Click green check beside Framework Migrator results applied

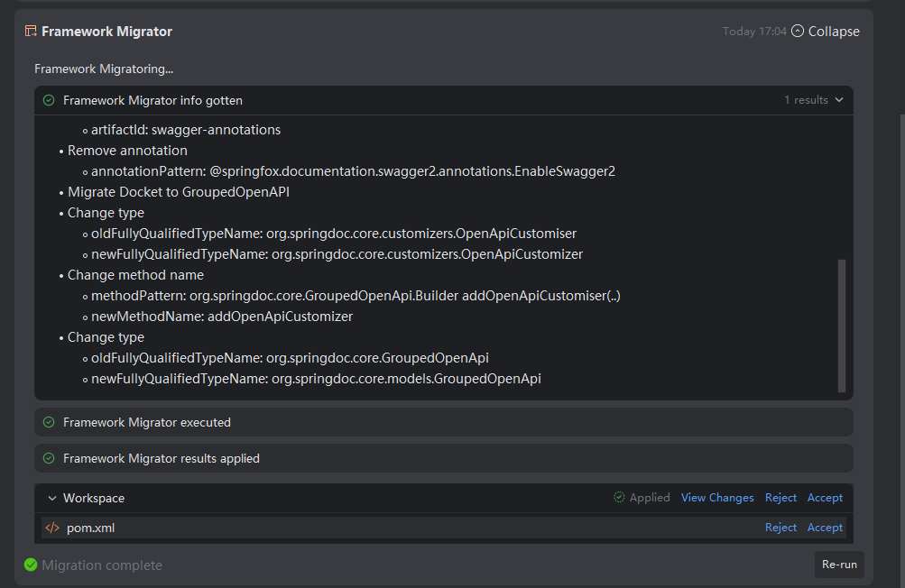pos(49,458)
